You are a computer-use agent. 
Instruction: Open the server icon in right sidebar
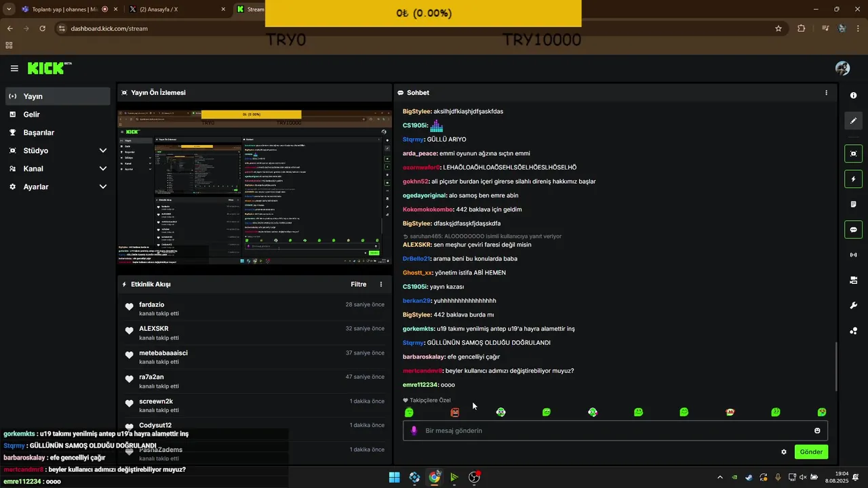[x=853, y=280]
